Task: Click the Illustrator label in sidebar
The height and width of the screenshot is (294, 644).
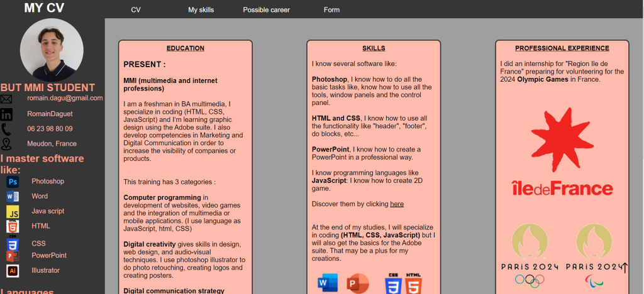Action: (x=45, y=270)
